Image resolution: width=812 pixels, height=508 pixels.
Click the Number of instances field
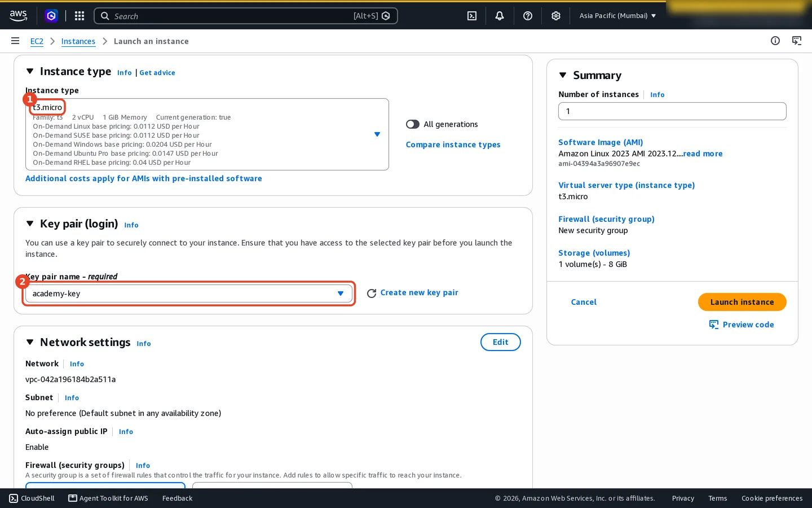[x=672, y=111]
